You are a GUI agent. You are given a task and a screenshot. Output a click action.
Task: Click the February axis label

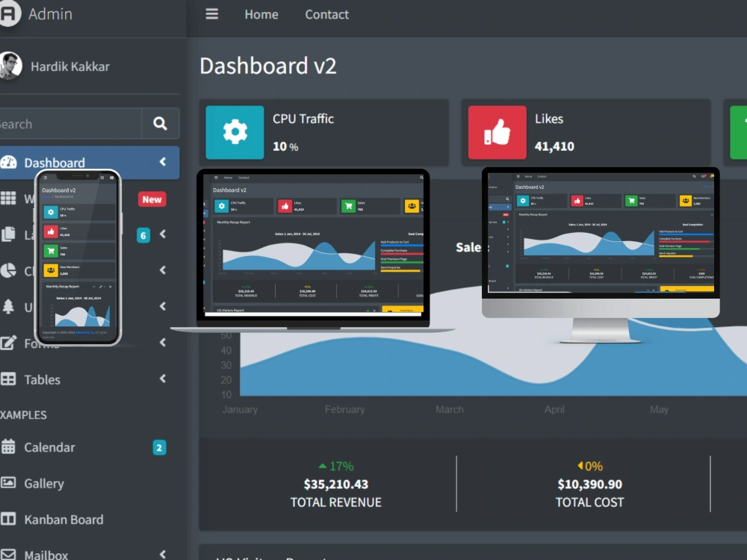pyautogui.click(x=345, y=409)
